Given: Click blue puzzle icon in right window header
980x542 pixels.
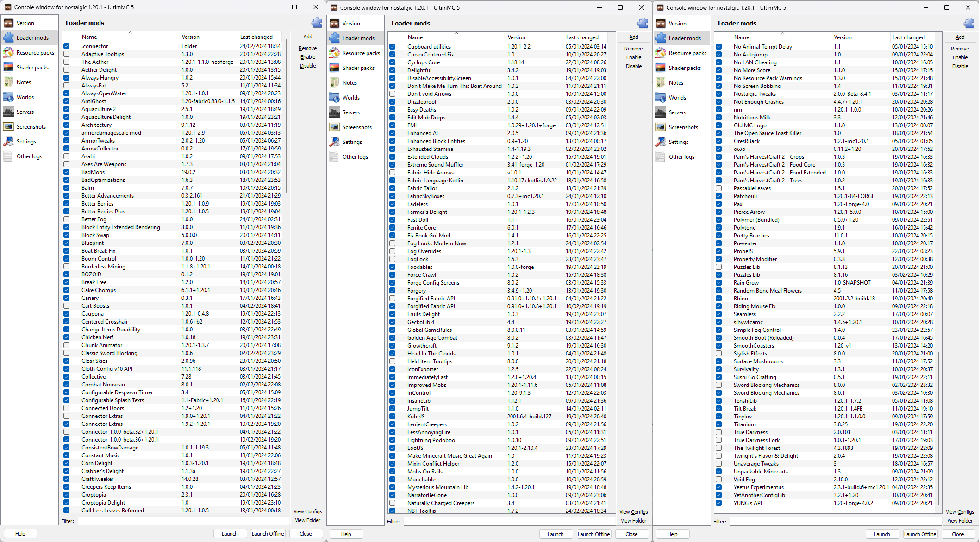Looking at the screenshot, I should [x=969, y=23].
